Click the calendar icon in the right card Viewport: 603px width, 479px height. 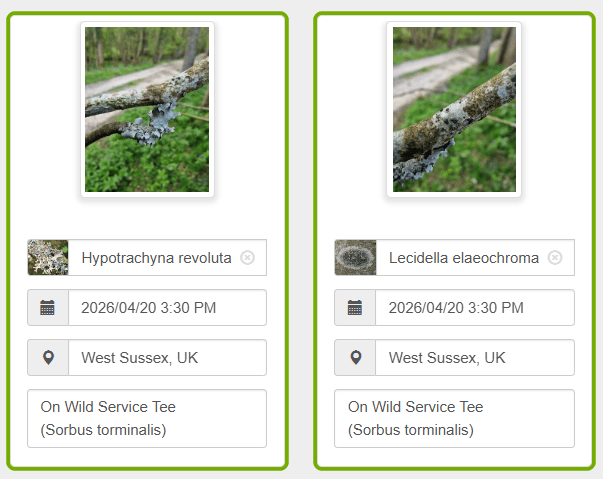(355, 308)
